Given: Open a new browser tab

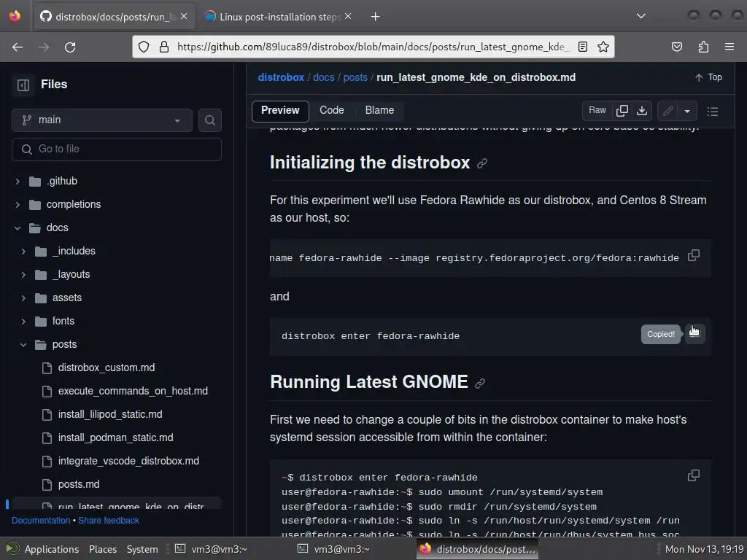Looking at the screenshot, I should pyautogui.click(x=376, y=17).
